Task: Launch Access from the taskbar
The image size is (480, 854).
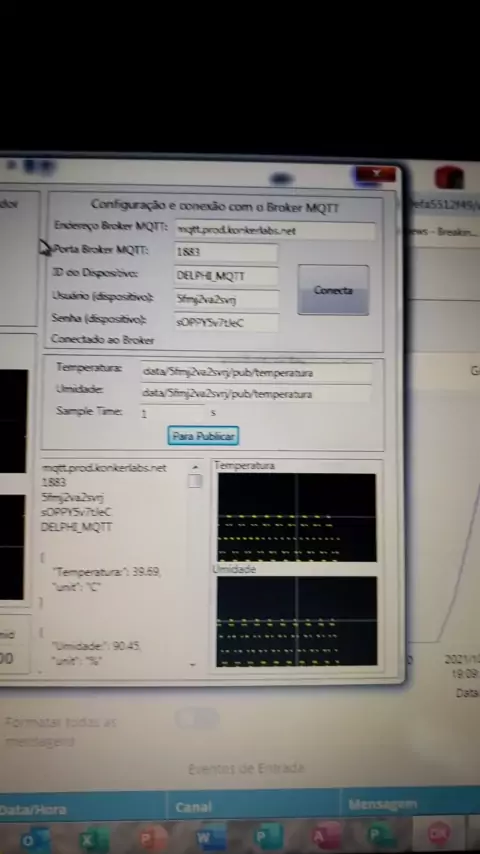Action: pos(326,835)
